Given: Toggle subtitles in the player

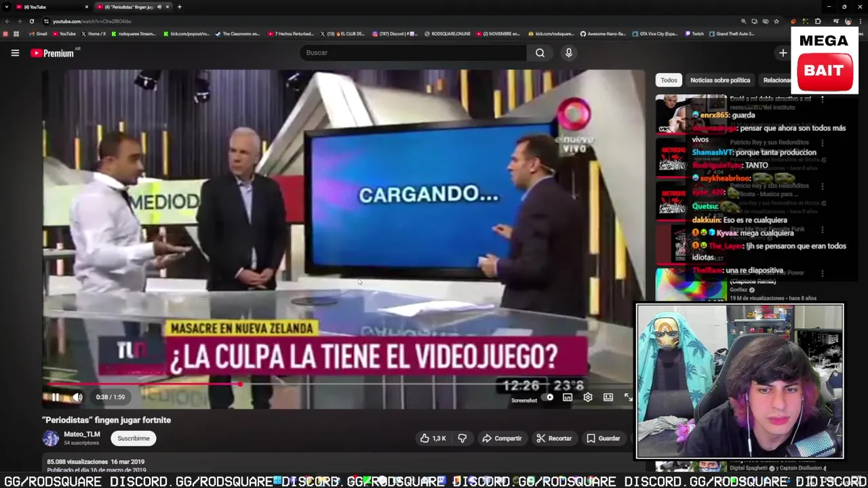Looking at the screenshot, I should point(568,397).
